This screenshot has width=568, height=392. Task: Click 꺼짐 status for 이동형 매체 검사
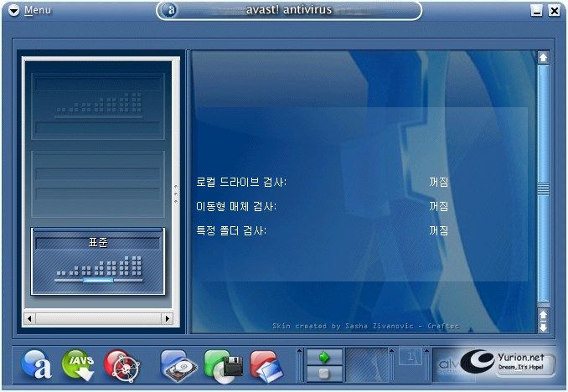(x=439, y=206)
